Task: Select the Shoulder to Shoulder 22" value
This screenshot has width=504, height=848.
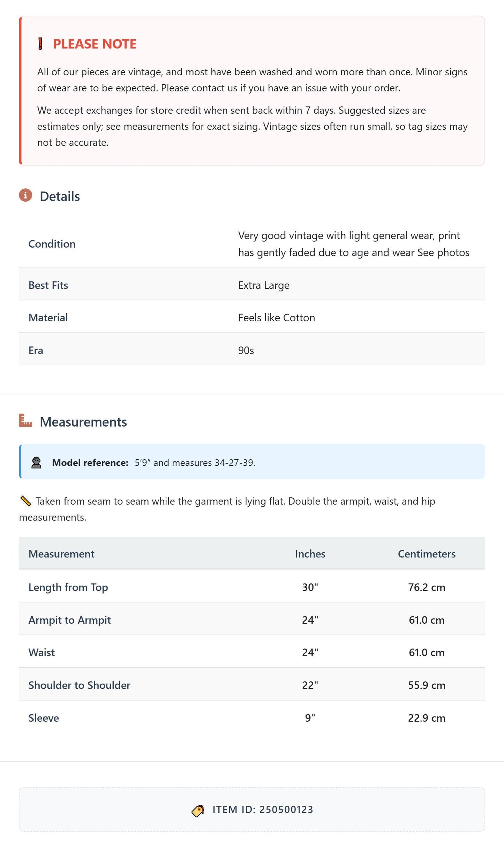Action: click(x=310, y=685)
